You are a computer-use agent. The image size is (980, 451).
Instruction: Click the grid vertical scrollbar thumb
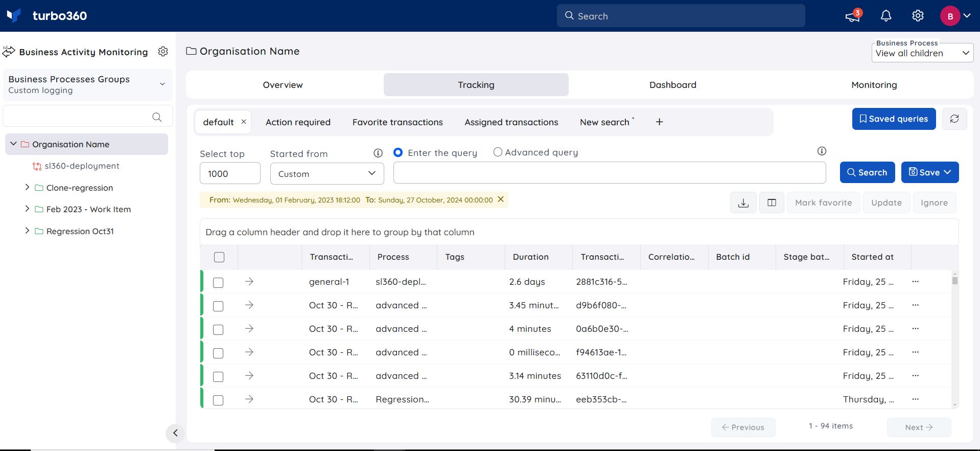coord(954,280)
